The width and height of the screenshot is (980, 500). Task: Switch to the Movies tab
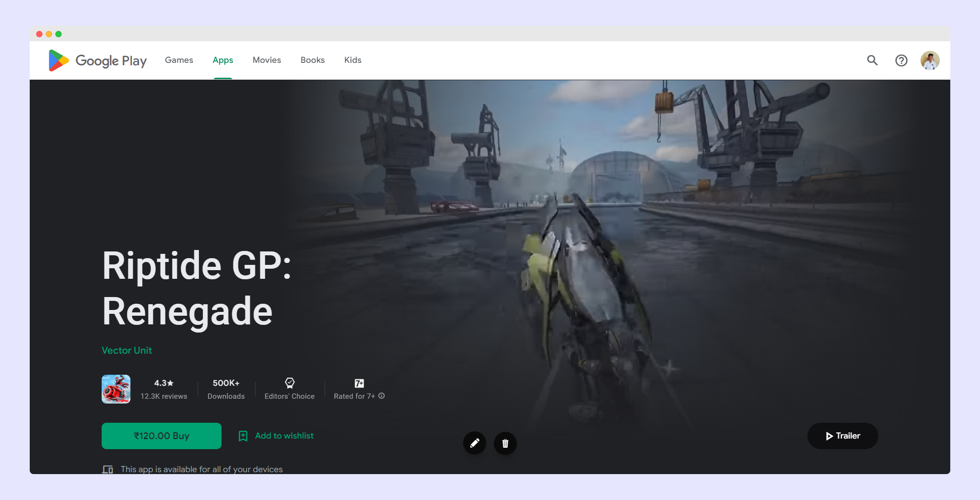pyautogui.click(x=267, y=60)
